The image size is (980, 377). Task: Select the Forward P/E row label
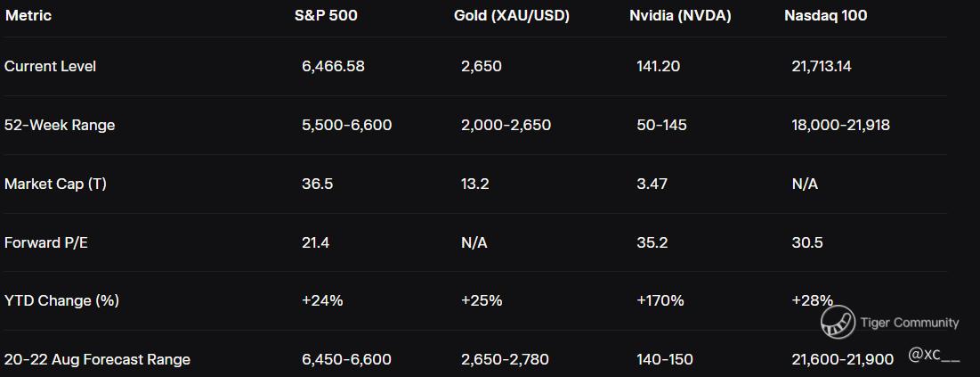point(46,242)
